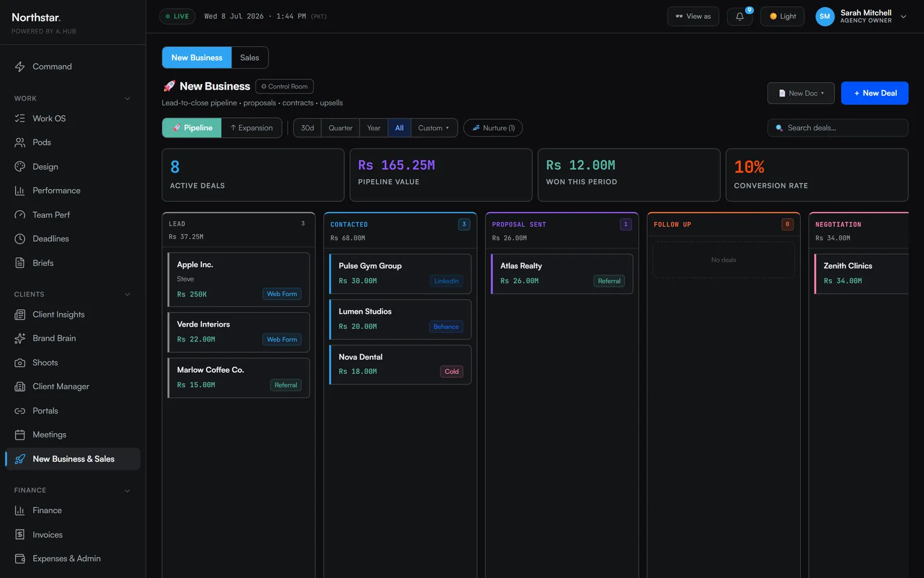The image size is (924, 578).
Task: Click the Shoots camera icon
Action: 20,362
